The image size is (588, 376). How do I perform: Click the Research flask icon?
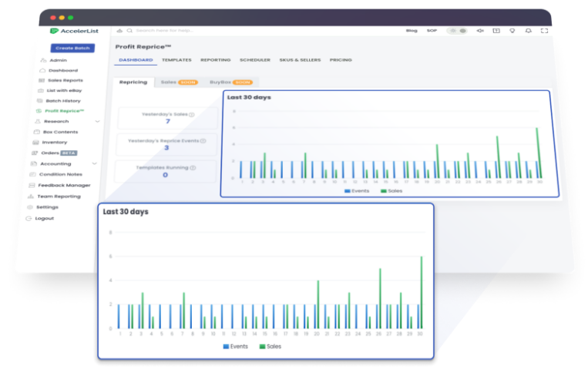pyautogui.click(x=38, y=122)
